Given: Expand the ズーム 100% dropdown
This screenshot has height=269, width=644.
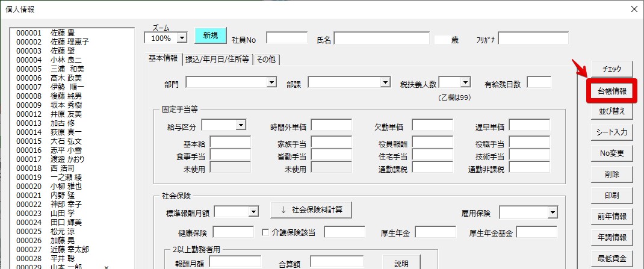Looking at the screenshot, I should tap(182, 38).
